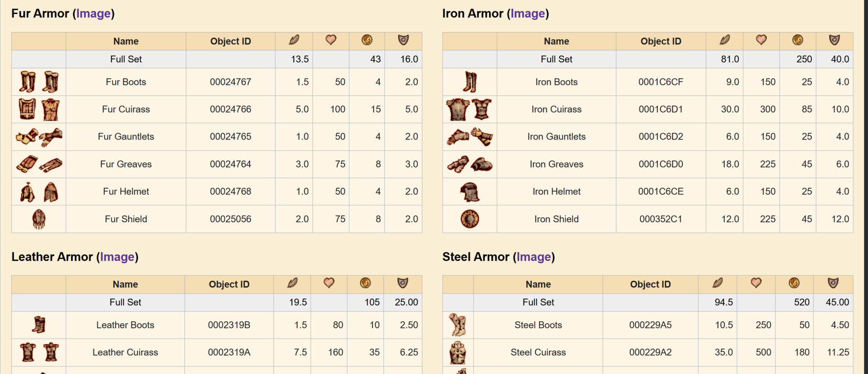Click the Fur Gauntlets item icon
Viewport: 868px width, 374px height.
coord(39,137)
